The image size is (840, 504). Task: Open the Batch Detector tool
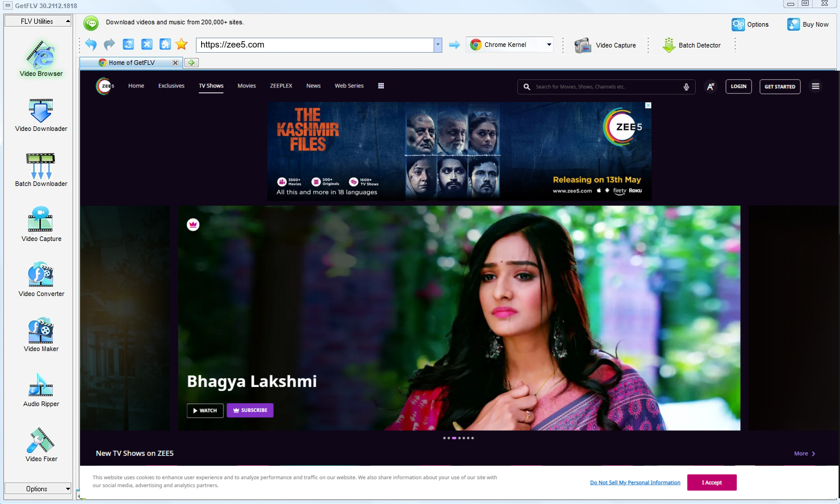click(x=692, y=45)
